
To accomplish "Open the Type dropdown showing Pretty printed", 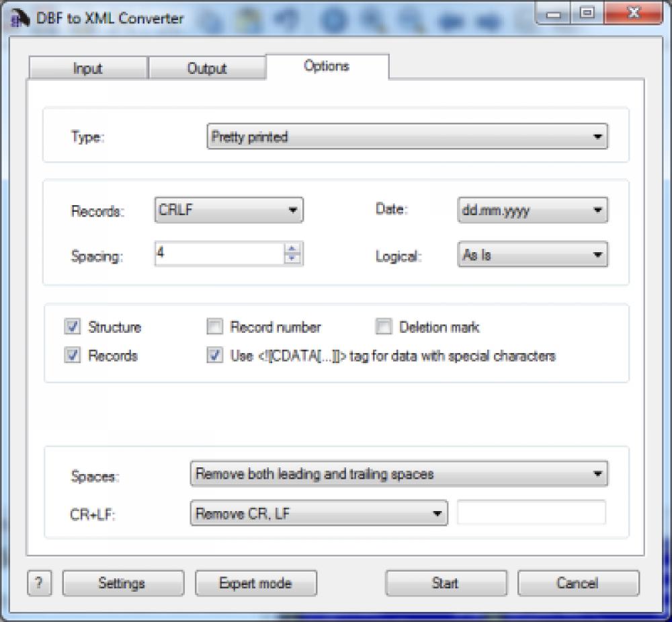I will point(598,137).
